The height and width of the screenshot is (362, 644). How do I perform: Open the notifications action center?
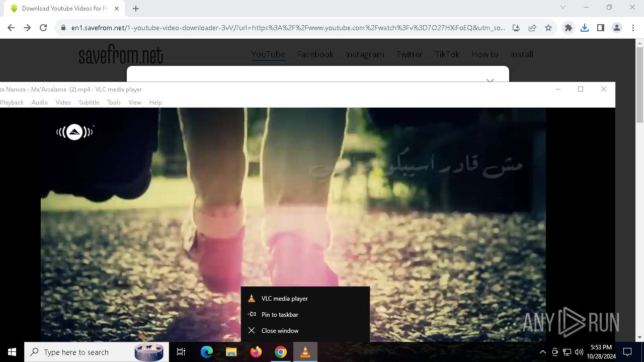pos(628,352)
